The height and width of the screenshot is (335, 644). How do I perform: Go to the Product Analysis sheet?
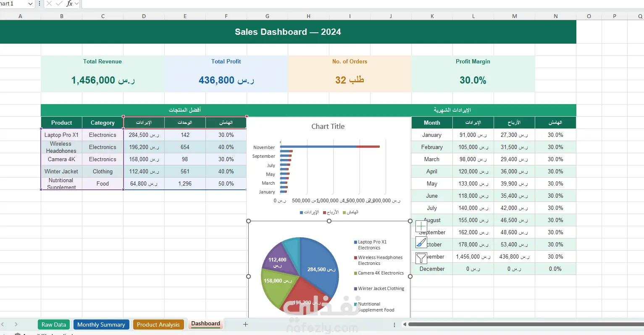click(x=158, y=325)
